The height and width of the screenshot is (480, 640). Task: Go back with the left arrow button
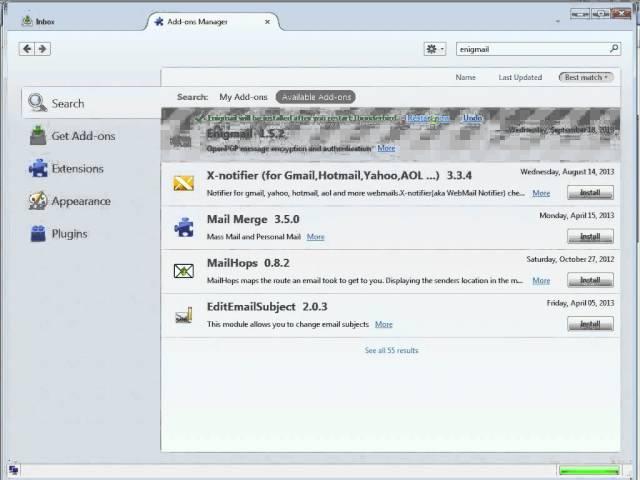pyautogui.click(x=27, y=49)
